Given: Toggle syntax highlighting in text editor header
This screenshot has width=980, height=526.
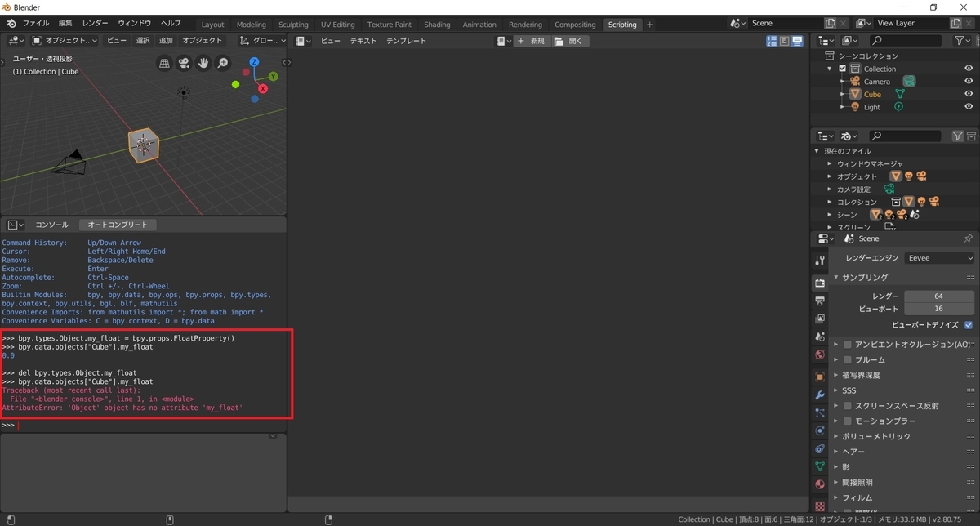Looking at the screenshot, I should pos(796,40).
